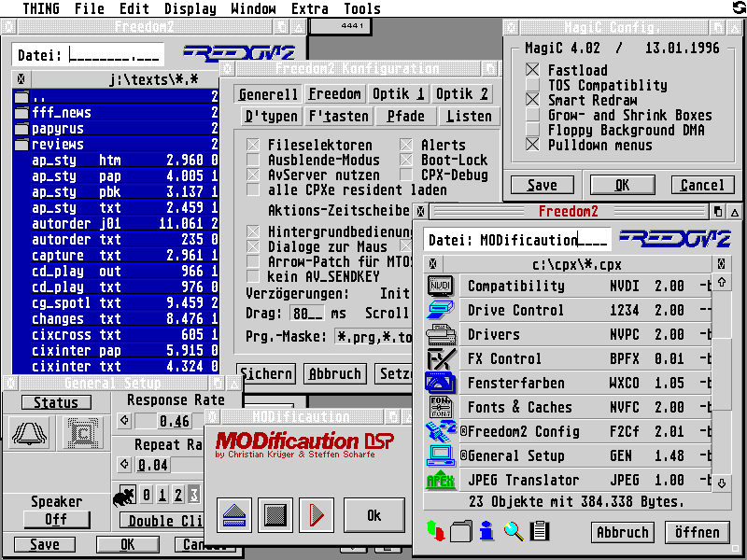Enable the Ausblende-Modus checkbox
This screenshot has height=560, width=747.
click(x=253, y=160)
